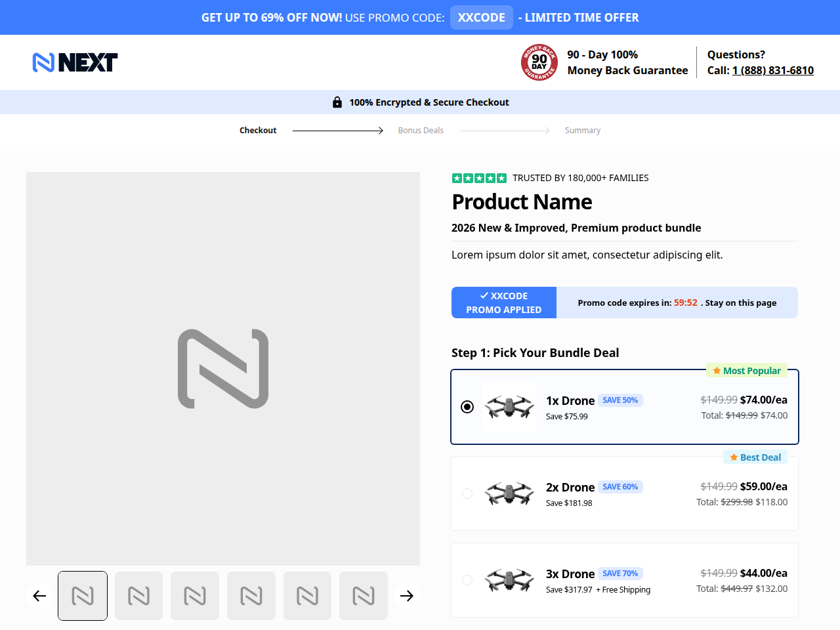Select the first gallery thumbnail
The width and height of the screenshot is (840, 630).
coord(83,596)
